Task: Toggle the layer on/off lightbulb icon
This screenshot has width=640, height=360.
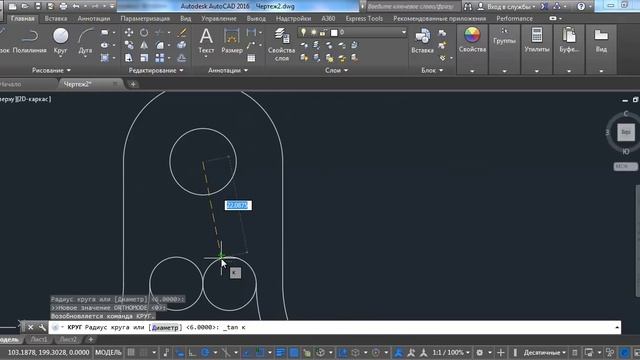Action: pos(304,32)
